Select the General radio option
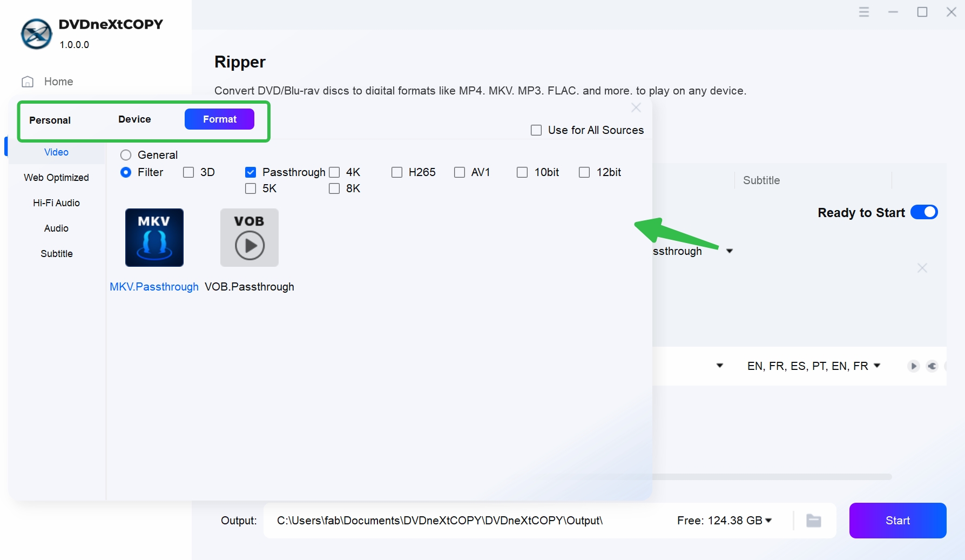This screenshot has width=965, height=560. tap(126, 155)
